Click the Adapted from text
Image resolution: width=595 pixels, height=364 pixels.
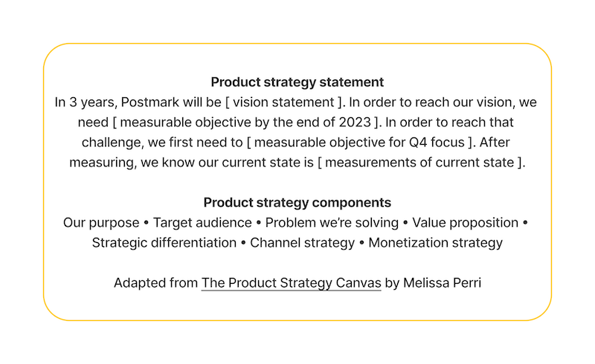tap(155, 283)
